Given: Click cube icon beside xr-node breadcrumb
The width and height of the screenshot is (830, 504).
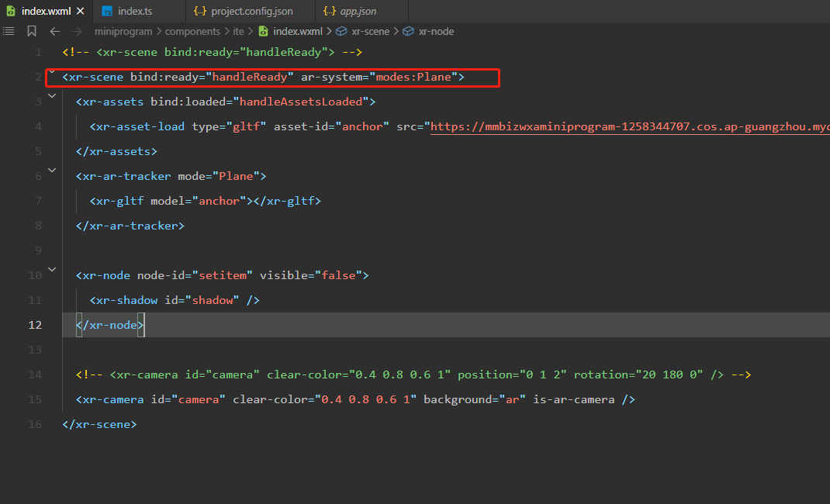Looking at the screenshot, I should click(x=408, y=31).
